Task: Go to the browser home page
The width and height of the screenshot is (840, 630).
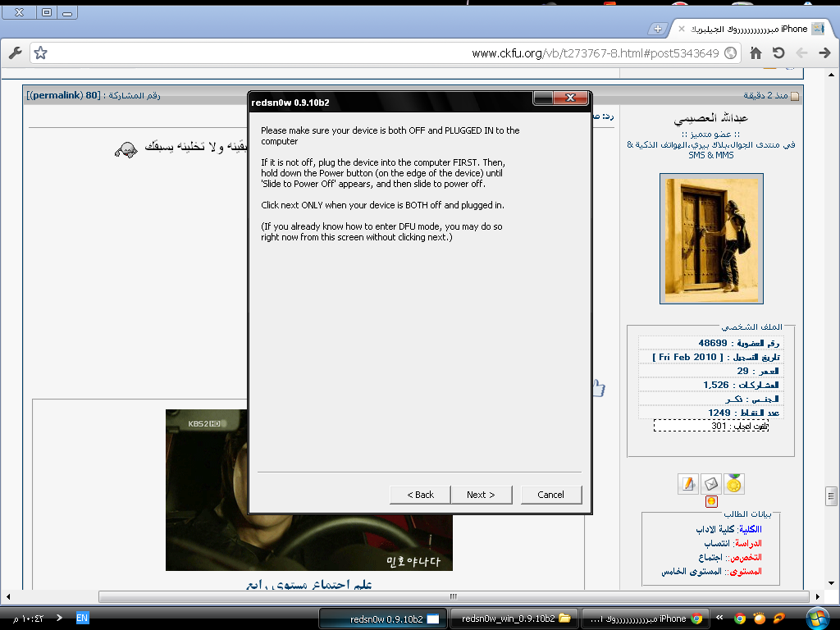Action: tap(756, 52)
